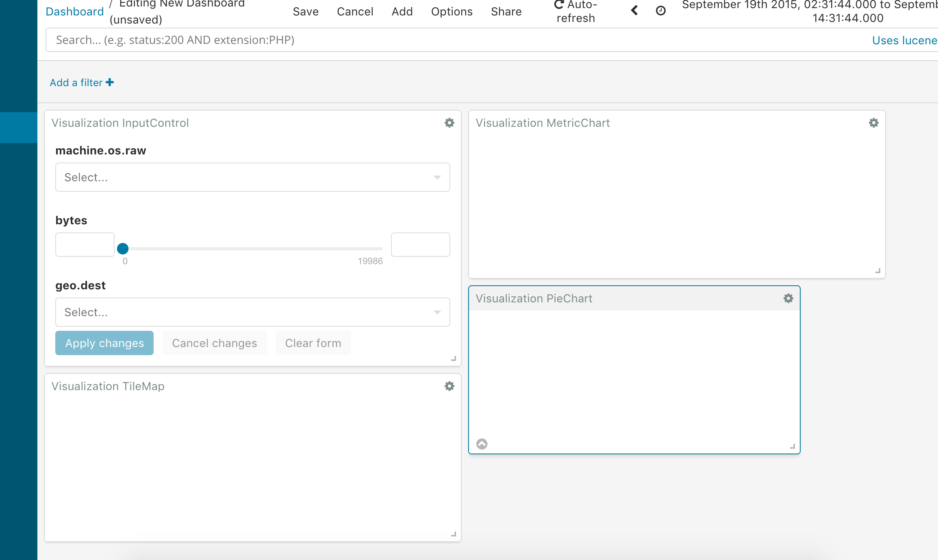The image size is (938, 560).
Task: Go to the Dashboard breadcrumb link
Action: click(75, 12)
